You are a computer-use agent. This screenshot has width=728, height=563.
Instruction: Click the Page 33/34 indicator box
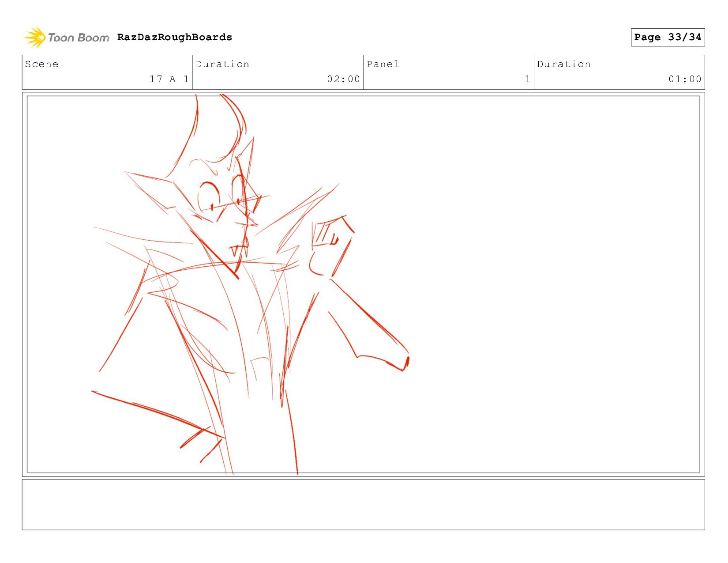(668, 37)
